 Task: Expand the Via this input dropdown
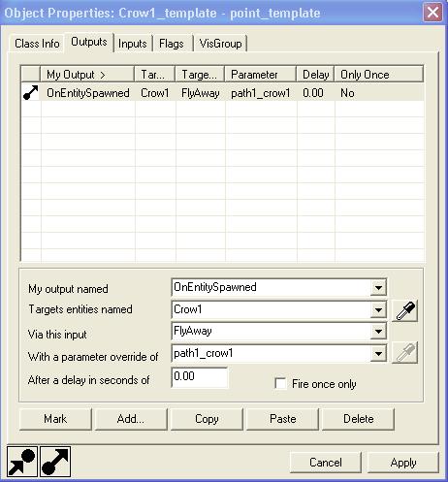(378, 332)
